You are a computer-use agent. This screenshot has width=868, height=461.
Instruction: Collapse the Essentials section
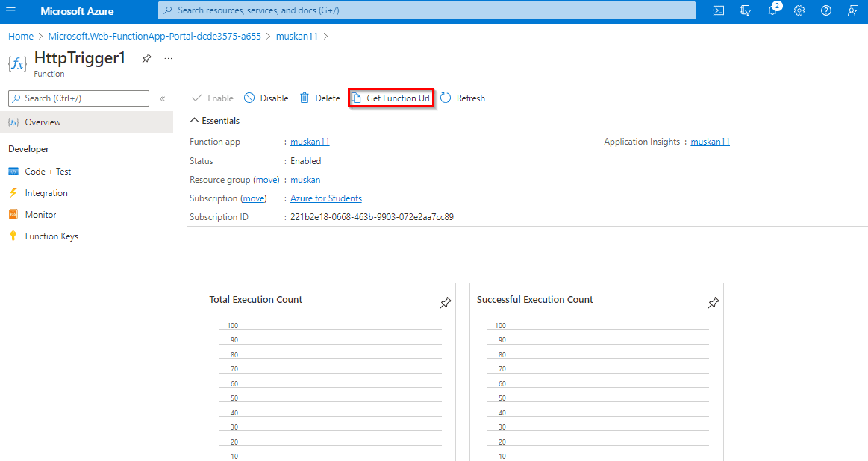pyautogui.click(x=195, y=121)
